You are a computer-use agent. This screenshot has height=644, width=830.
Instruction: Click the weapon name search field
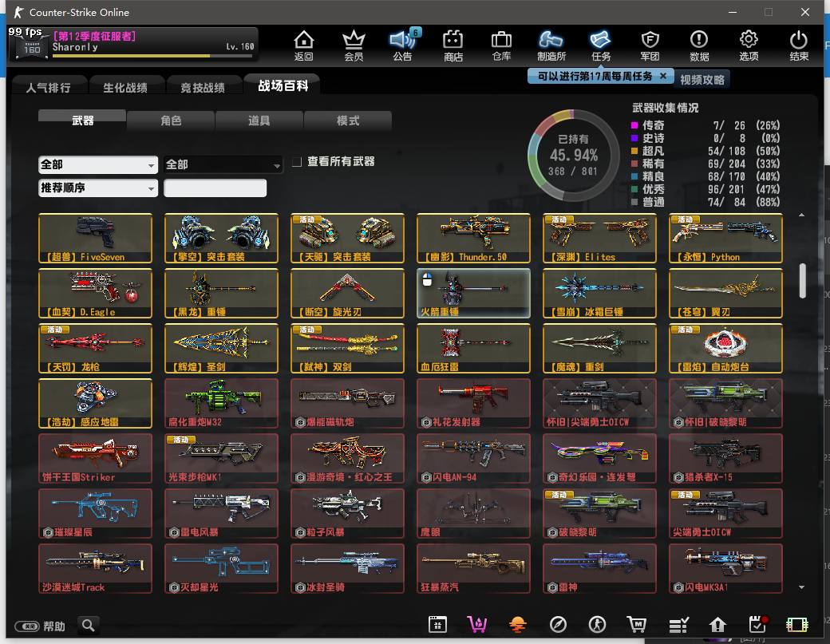click(x=215, y=188)
